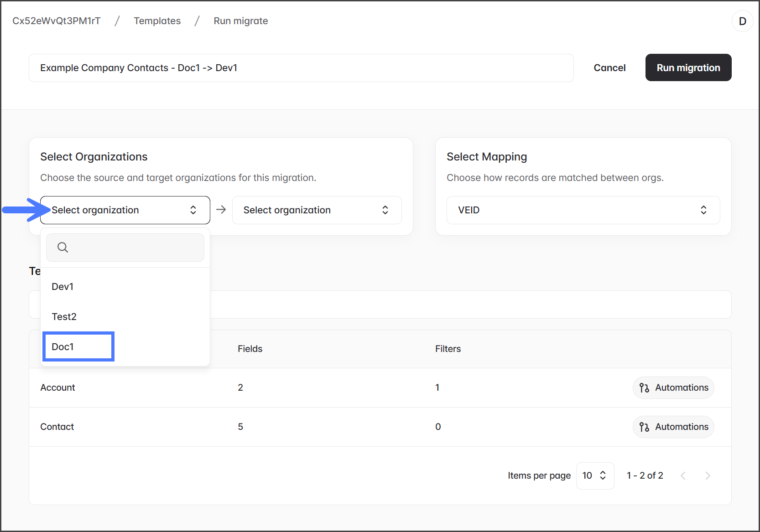760x532 pixels.
Task: Click chevron icon on VEID mapping selector
Action: (703, 210)
